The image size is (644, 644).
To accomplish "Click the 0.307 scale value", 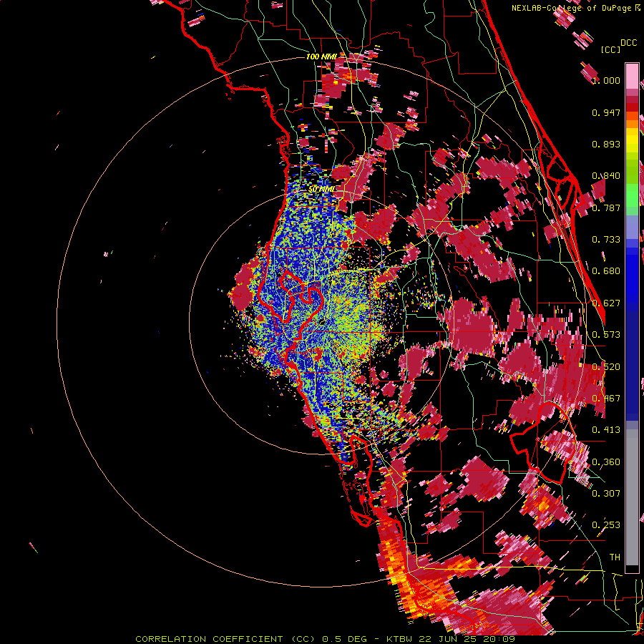I will 606,494.
